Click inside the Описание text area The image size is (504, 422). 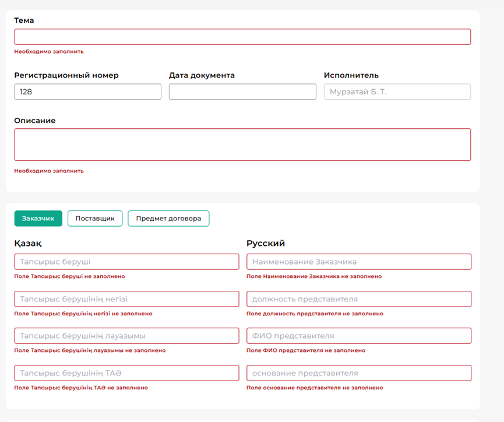(x=242, y=145)
